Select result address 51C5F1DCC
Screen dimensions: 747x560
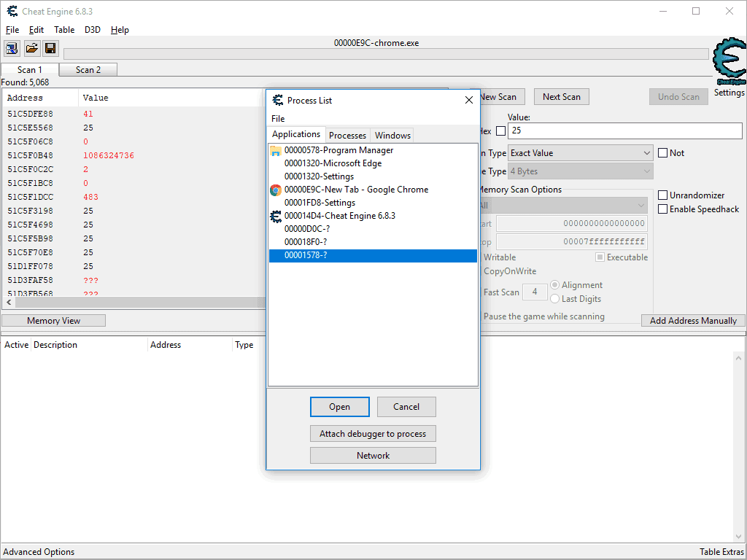(30, 197)
